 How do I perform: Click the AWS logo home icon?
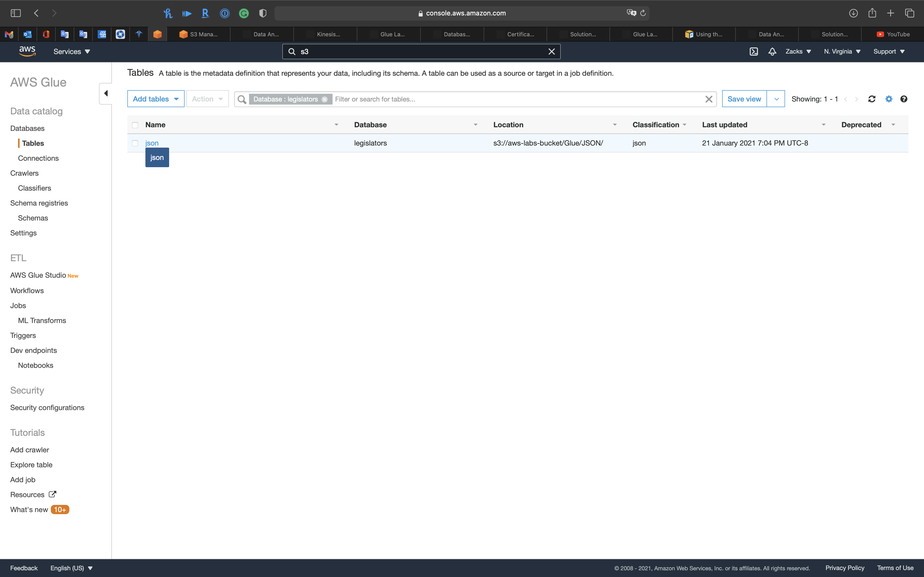(x=27, y=51)
